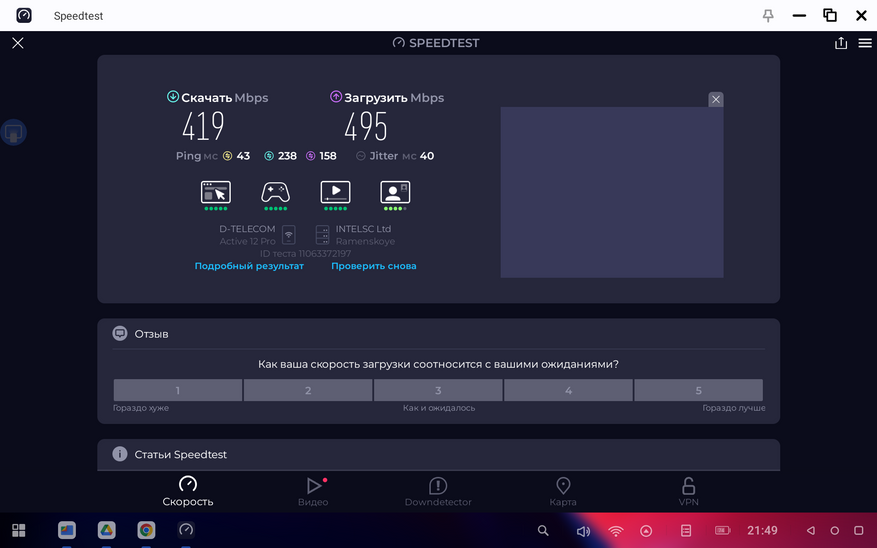Screen dimensions: 877x548
Task: Click the Отзыв feedback chat icon
Action: 120,334
